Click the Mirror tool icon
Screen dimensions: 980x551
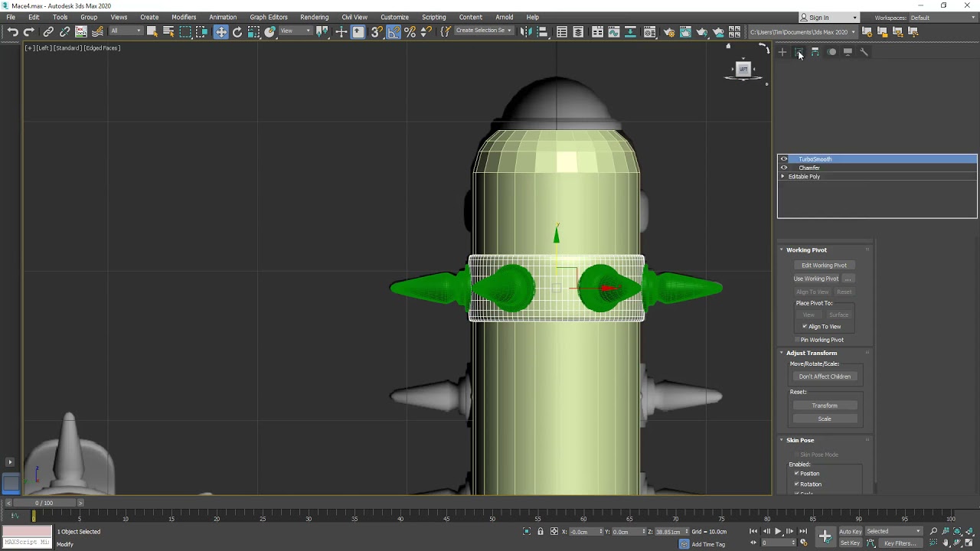tap(525, 31)
